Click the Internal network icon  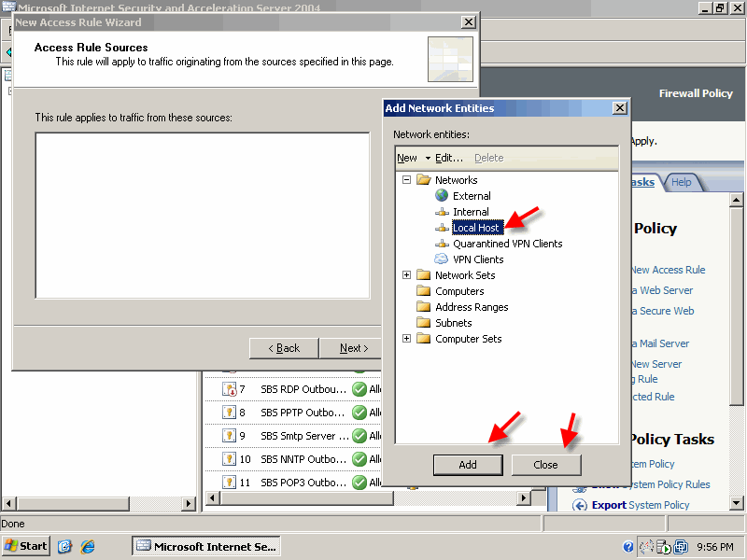[x=442, y=212]
